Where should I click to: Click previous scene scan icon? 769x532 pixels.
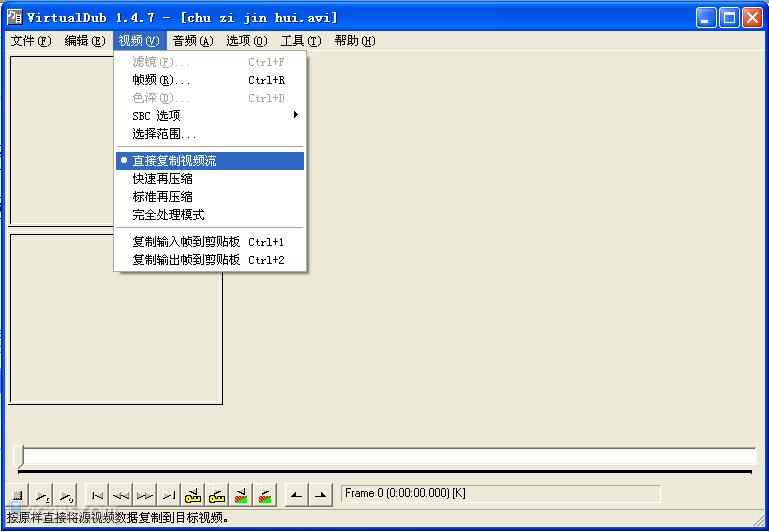(x=241, y=495)
